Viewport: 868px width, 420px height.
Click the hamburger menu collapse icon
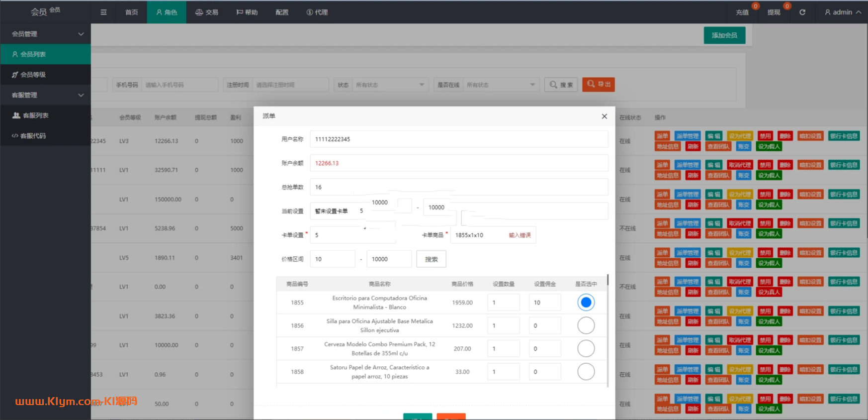pos(103,12)
